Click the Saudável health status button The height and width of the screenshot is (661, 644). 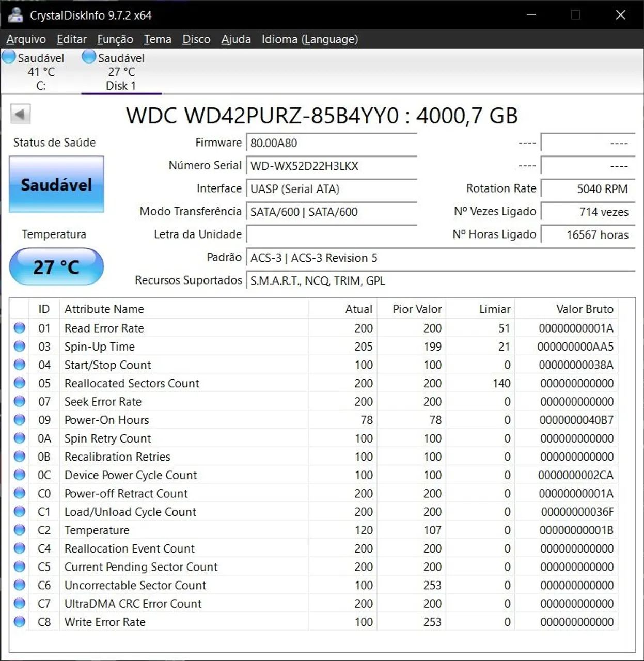coord(56,184)
